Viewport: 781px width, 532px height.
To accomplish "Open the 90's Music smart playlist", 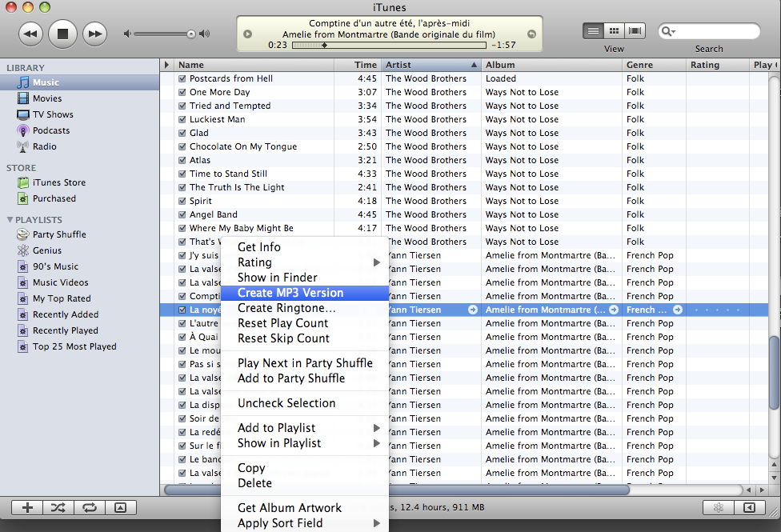I will pos(80,266).
